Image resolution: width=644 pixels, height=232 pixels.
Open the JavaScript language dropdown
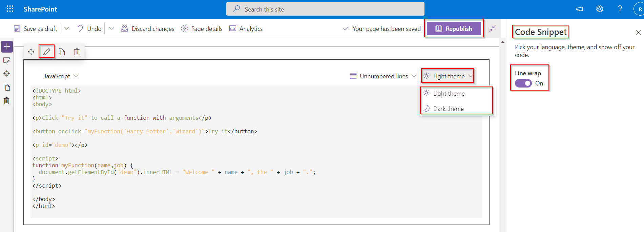61,76
